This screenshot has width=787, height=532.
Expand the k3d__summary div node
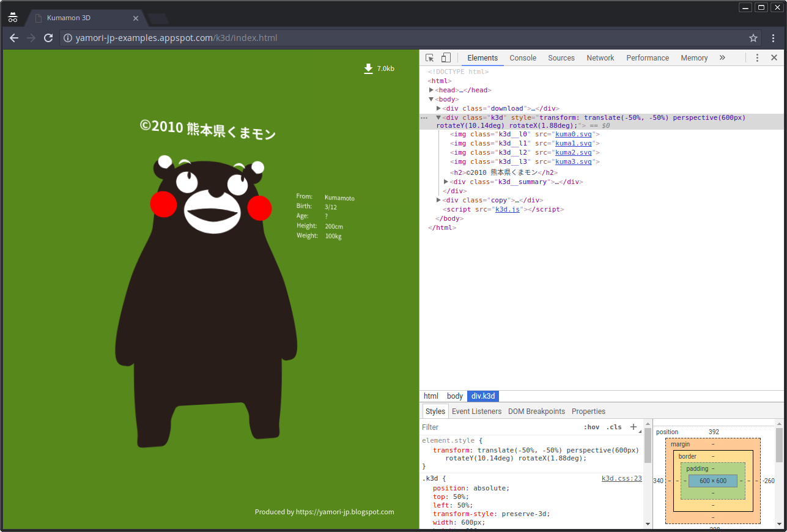(x=446, y=182)
